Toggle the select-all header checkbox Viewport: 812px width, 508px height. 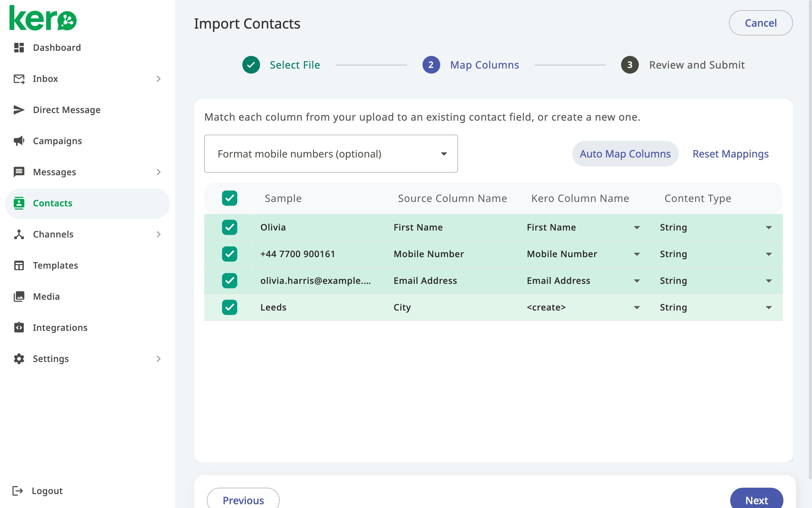(230, 198)
